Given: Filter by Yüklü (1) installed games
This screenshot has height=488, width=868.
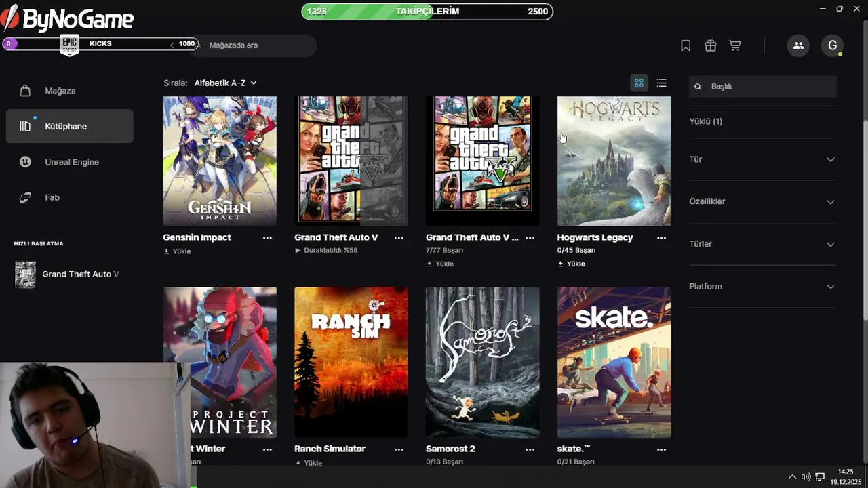Looking at the screenshot, I should [x=706, y=121].
